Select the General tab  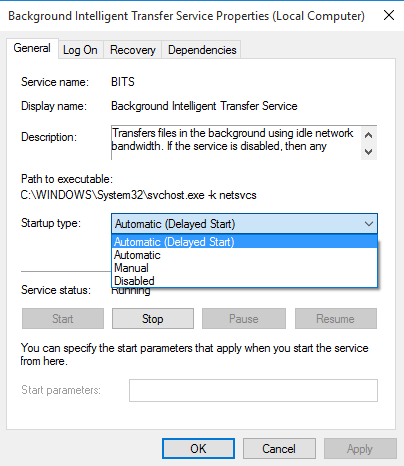(32, 48)
